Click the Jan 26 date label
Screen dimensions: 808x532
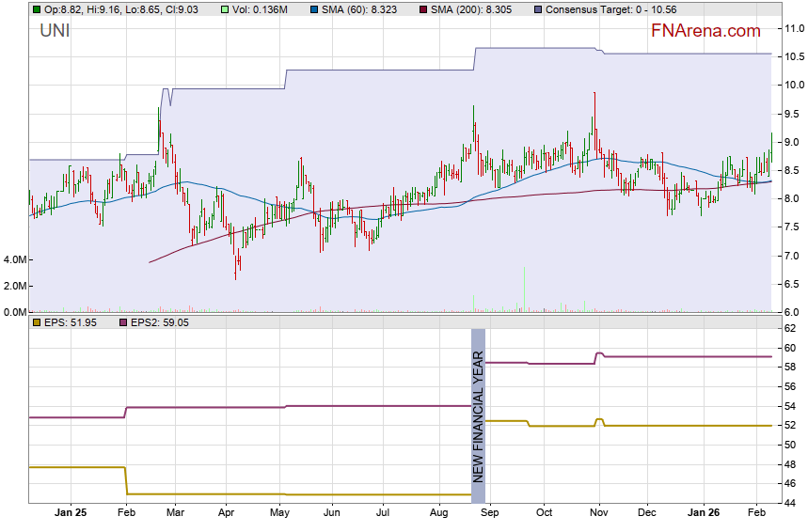(x=703, y=513)
